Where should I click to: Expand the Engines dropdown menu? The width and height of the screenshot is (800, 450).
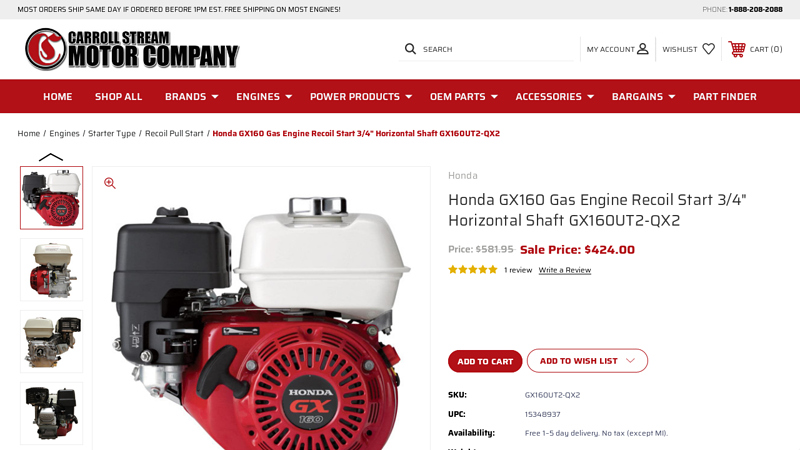tap(264, 96)
